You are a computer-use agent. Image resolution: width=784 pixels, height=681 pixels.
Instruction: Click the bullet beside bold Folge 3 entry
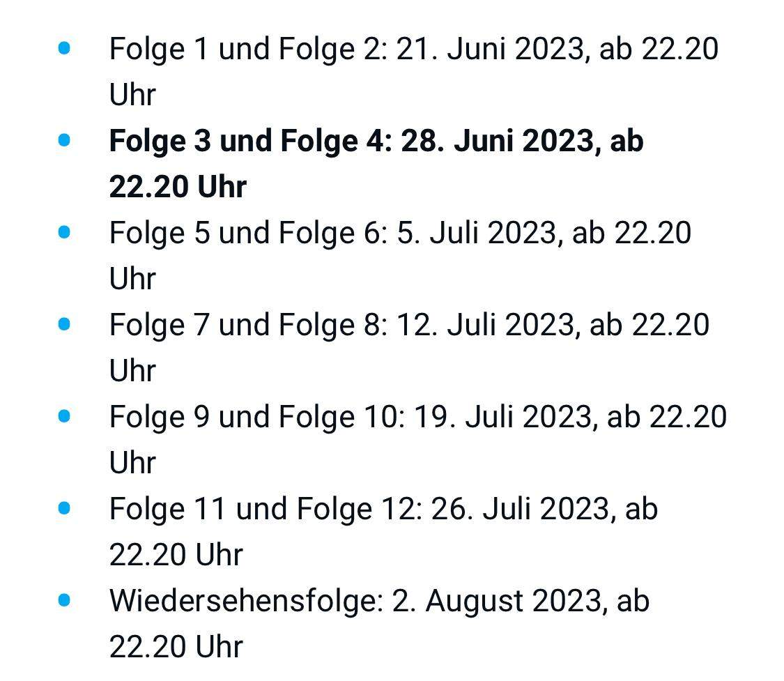tap(65, 141)
